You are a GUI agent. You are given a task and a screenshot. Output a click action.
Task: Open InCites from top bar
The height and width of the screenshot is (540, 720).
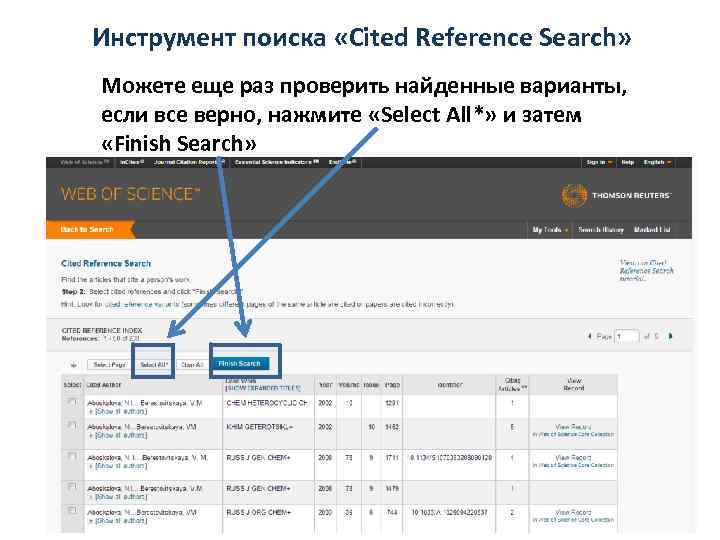coord(132,163)
